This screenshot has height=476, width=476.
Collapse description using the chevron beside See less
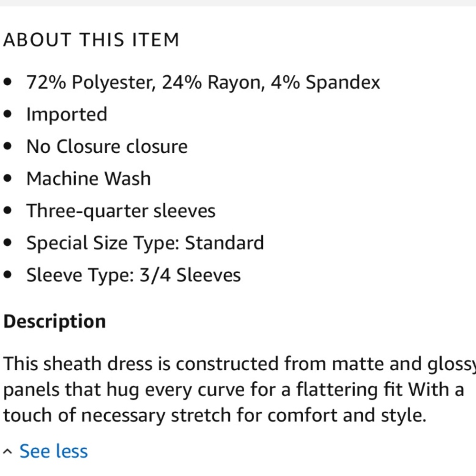coord(8,451)
